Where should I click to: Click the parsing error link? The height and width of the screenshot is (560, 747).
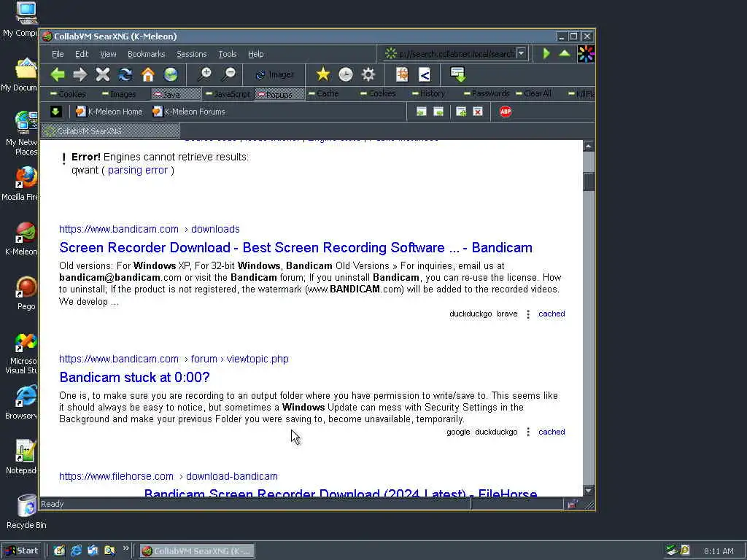click(x=138, y=170)
